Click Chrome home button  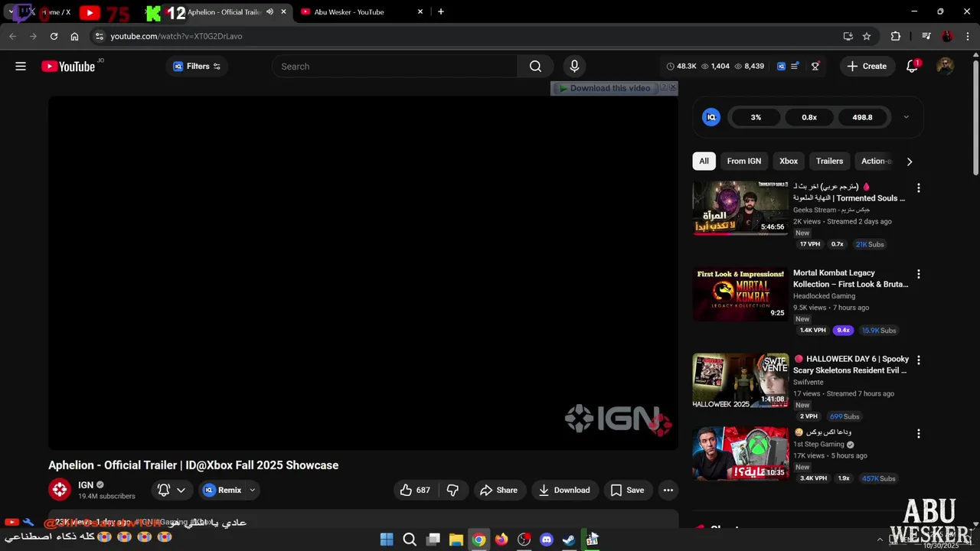[74, 36]
